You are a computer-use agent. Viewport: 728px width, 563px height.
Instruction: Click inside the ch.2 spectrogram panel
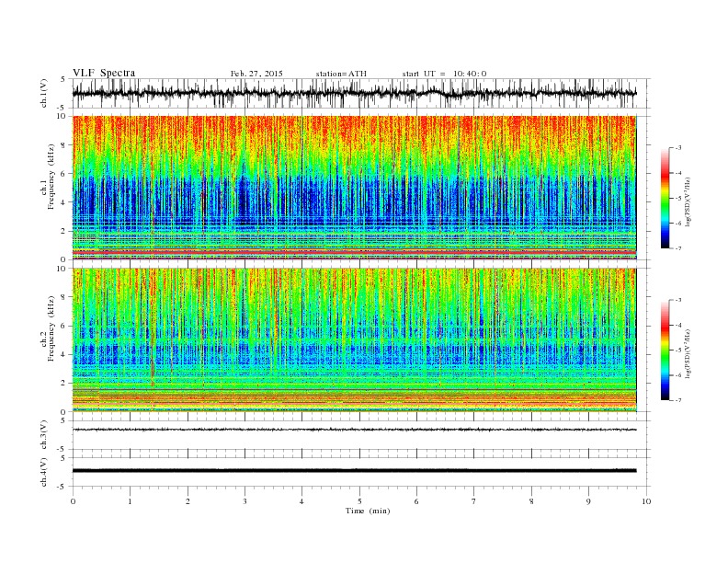pyautogui.click(x=354, y=340)
